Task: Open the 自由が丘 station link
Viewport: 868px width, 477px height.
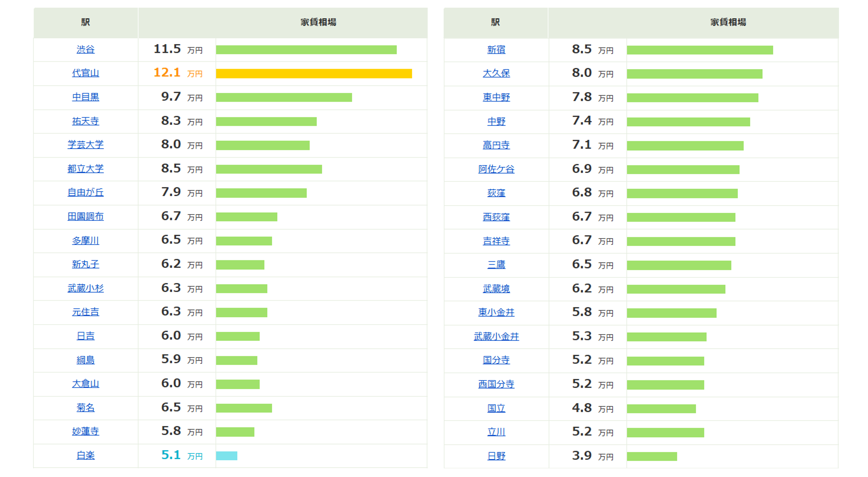Action: tap(86, 193)
